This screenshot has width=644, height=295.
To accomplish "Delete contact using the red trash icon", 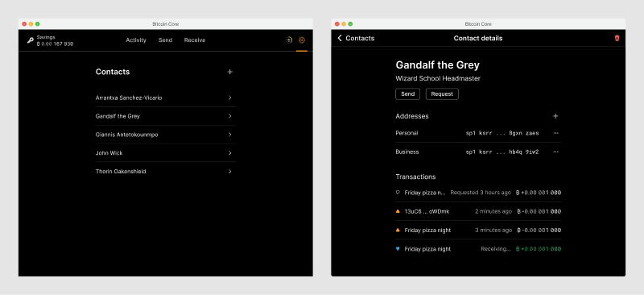I will coord(617,38).
